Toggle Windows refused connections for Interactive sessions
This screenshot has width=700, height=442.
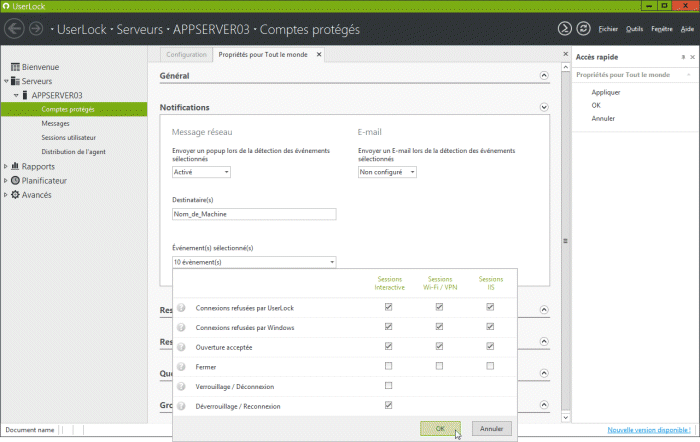point(388,327)
